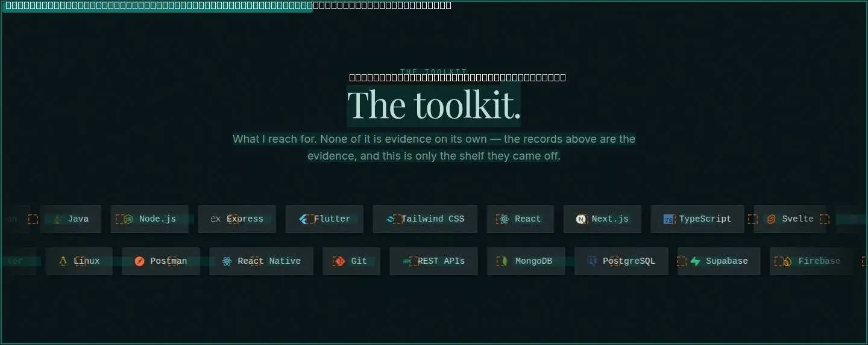Click the React Native atom icon

pos(227,261)
